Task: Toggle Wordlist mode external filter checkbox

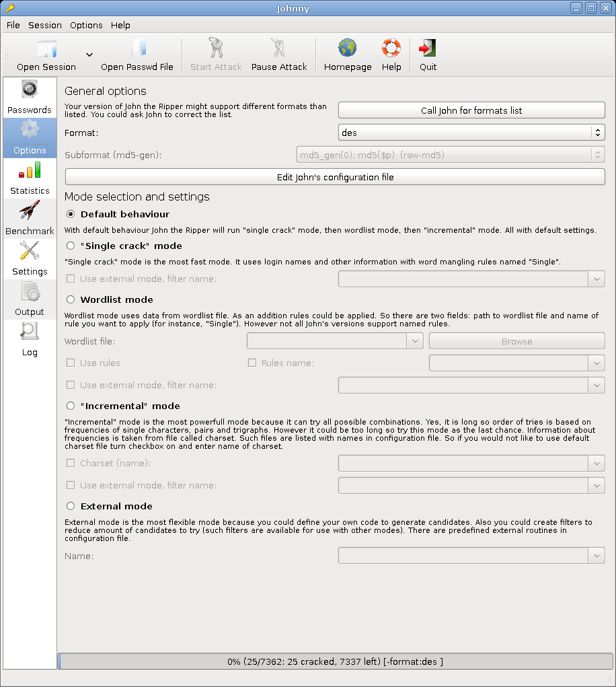Action: point(71,385)
